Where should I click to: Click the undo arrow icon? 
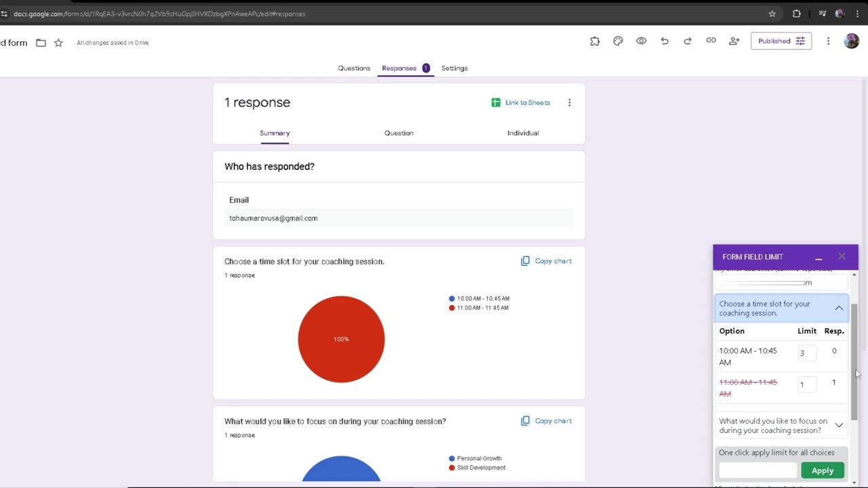click(665, 41)
